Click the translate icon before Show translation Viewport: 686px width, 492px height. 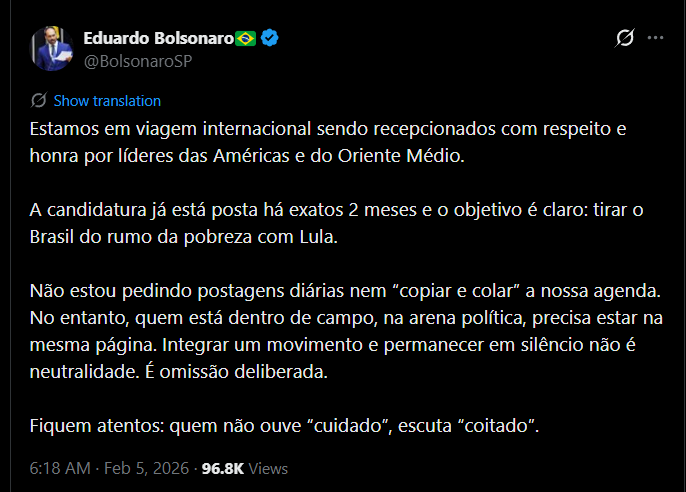coord(39,100)
